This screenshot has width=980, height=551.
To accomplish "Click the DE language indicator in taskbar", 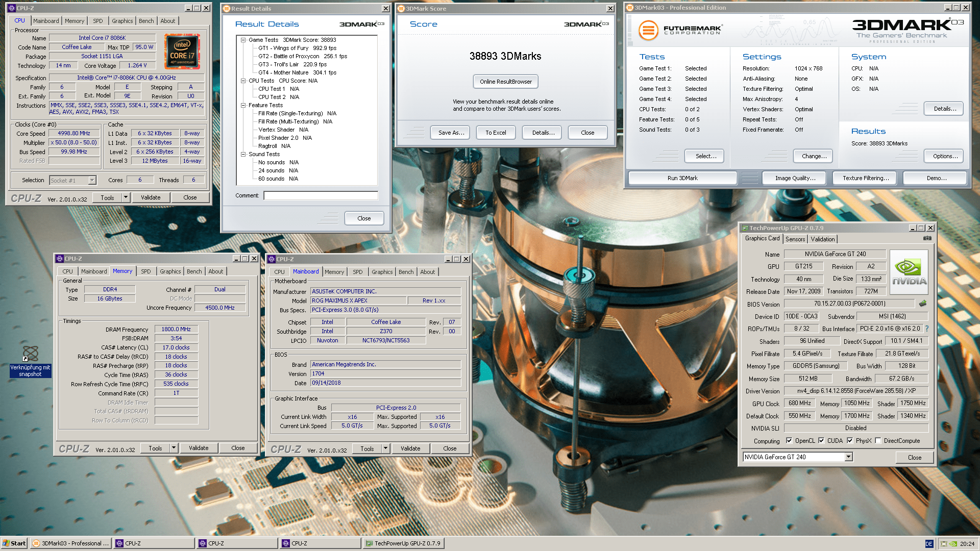I will pos(928,544).
